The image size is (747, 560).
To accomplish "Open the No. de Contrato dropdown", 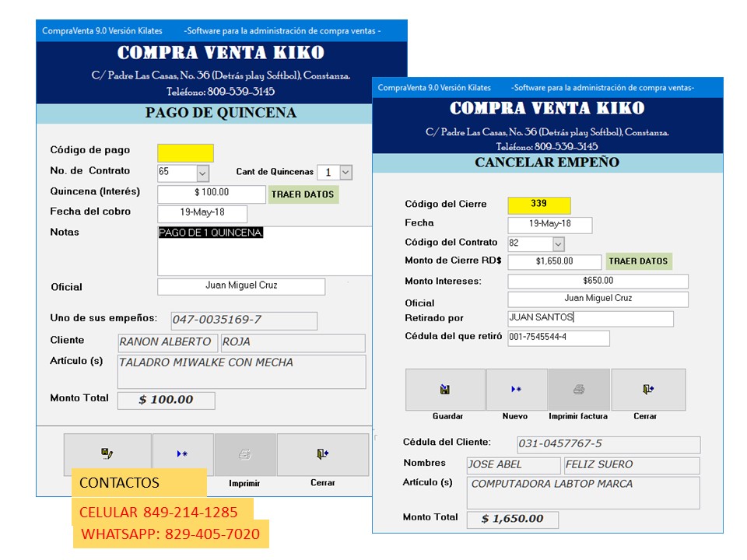I will [202, 173].
